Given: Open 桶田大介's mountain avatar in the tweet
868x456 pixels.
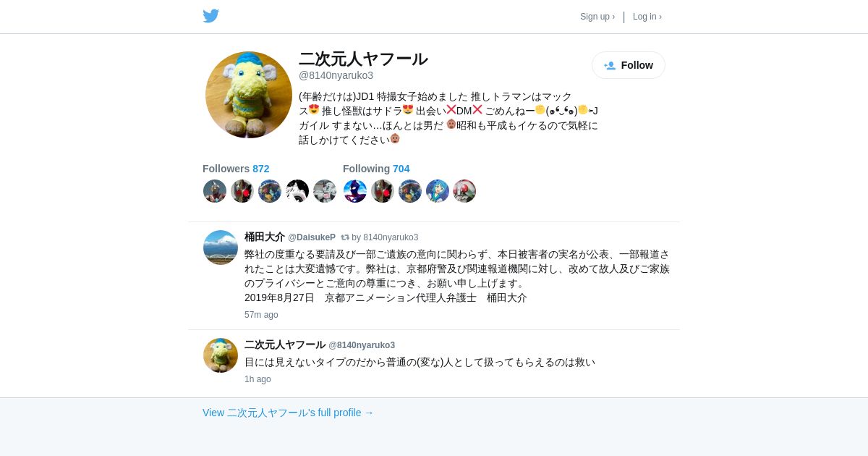Looking at the screenshot, I should [x=221, y=248].
